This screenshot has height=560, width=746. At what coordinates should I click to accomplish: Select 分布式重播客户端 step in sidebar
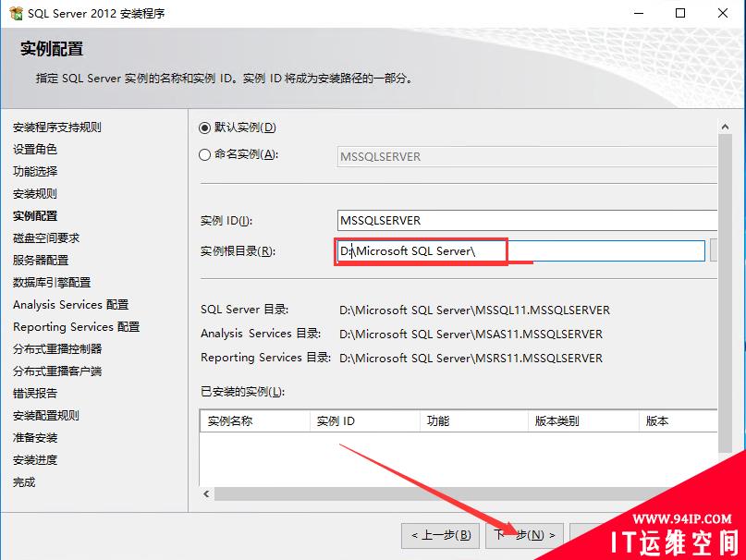click(57, 371)
